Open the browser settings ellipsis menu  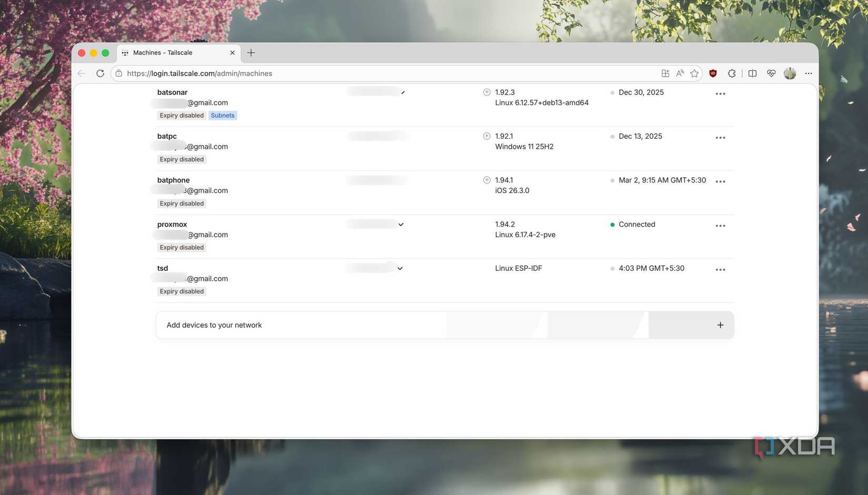coord(809,73)
